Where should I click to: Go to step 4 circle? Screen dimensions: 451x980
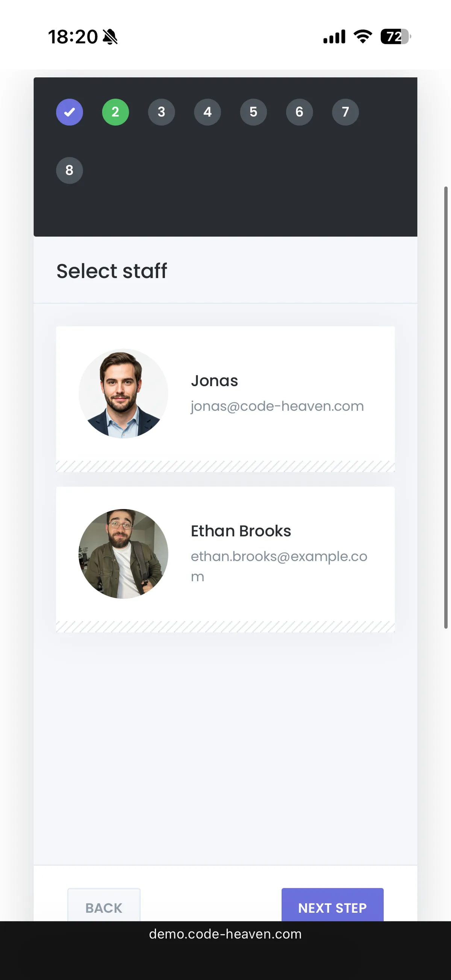tap(207, 112)
